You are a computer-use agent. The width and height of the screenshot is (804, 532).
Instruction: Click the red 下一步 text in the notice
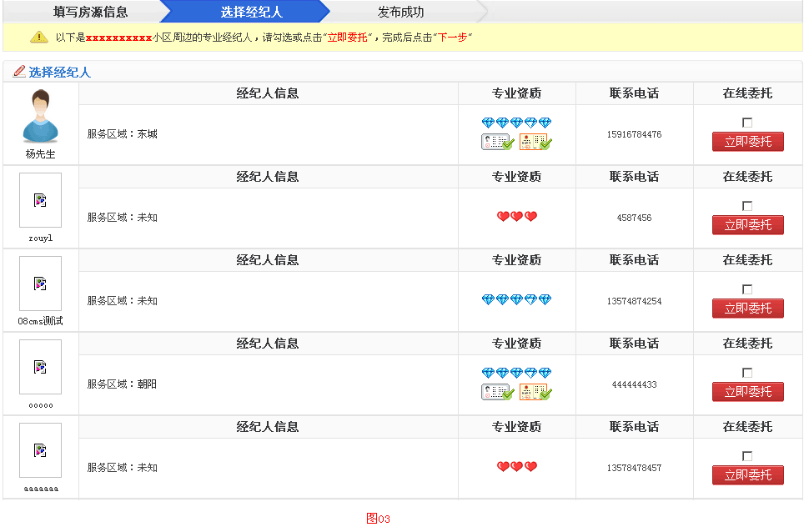pyautogui.click(x=455, y=38)
